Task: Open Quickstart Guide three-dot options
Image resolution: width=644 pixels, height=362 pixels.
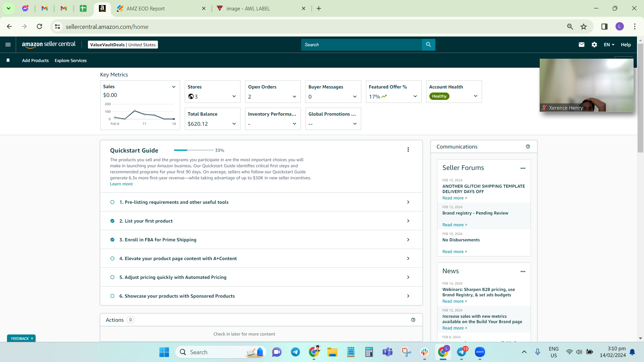Action: [408, 149]
